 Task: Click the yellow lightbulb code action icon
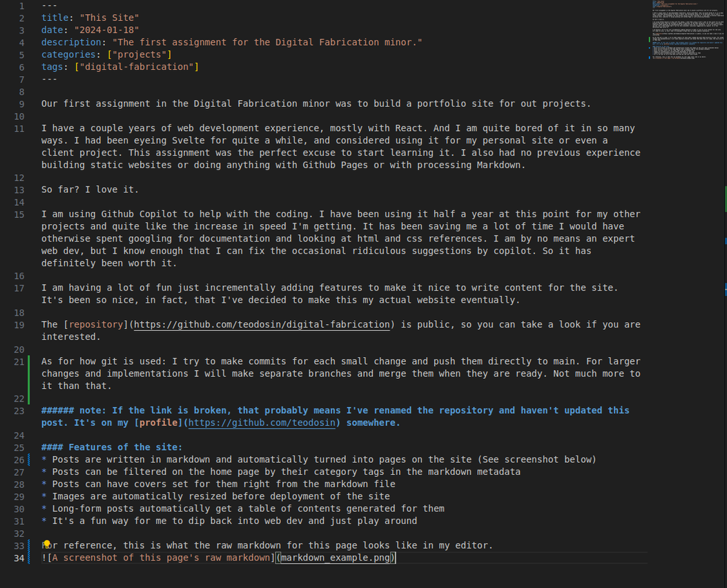[x=47, y=544]
